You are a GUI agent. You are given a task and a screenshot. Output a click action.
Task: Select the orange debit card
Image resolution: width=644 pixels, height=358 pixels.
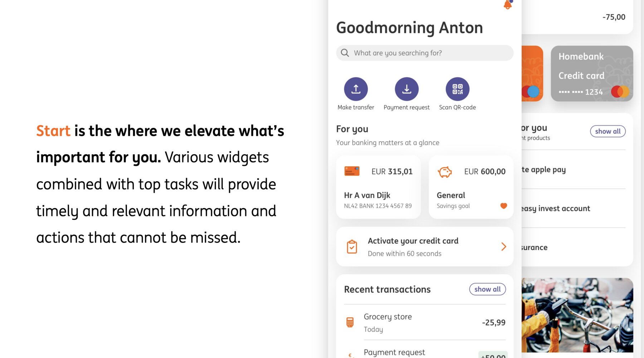[532, 73]
